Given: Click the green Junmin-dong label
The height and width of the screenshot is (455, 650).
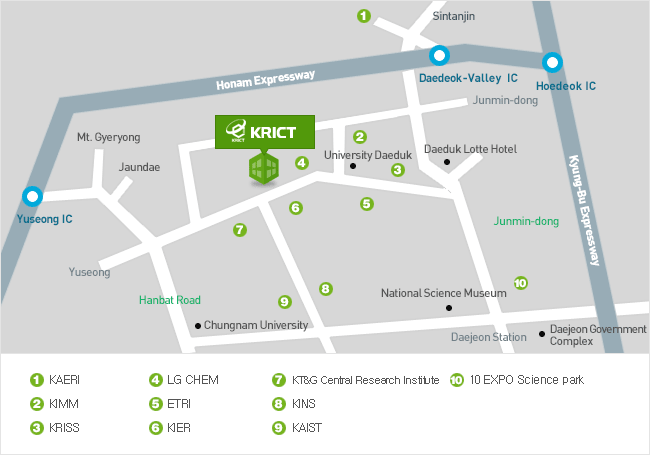Looking at the screenshot, I should tap(526, 221).
